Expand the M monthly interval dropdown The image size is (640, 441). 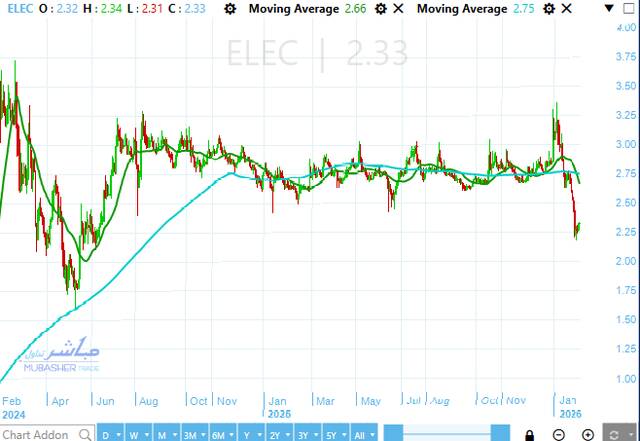click(x=165, y=434)
